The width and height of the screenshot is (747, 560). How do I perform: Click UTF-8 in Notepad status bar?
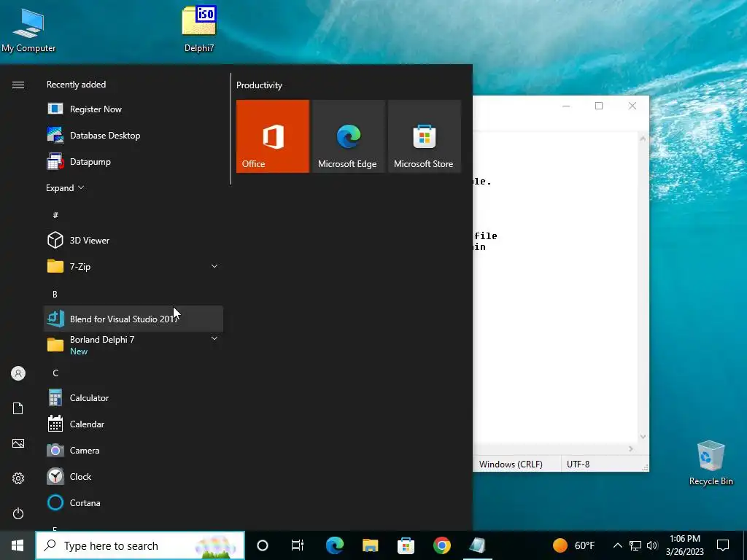(x=578, y=464)
